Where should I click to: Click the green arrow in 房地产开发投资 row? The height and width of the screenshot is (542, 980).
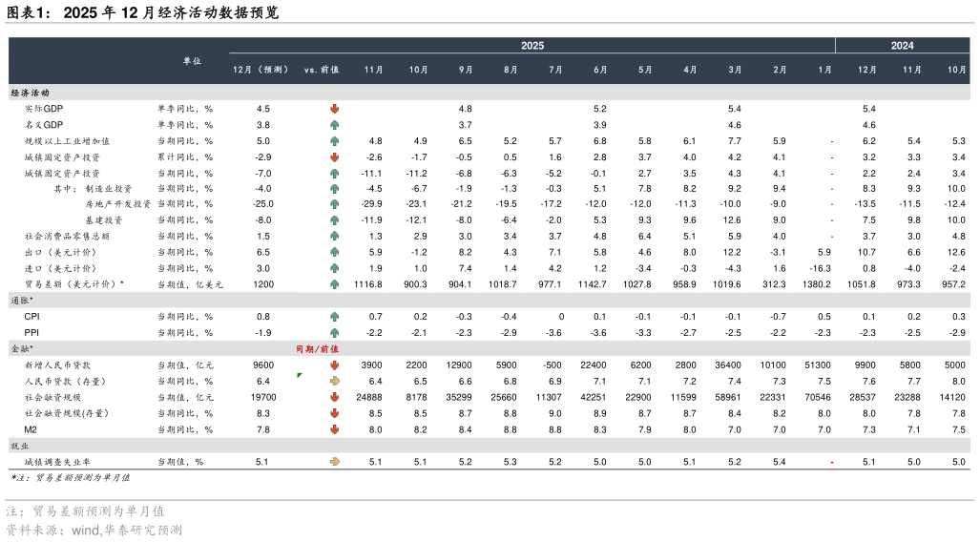click(334, 204)
